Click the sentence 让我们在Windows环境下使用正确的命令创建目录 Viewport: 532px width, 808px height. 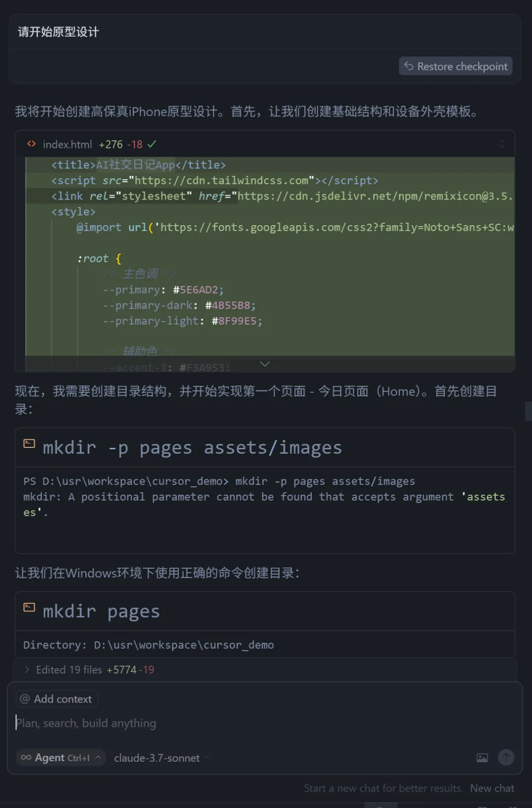pyautogui.click(x=157, y=572)
